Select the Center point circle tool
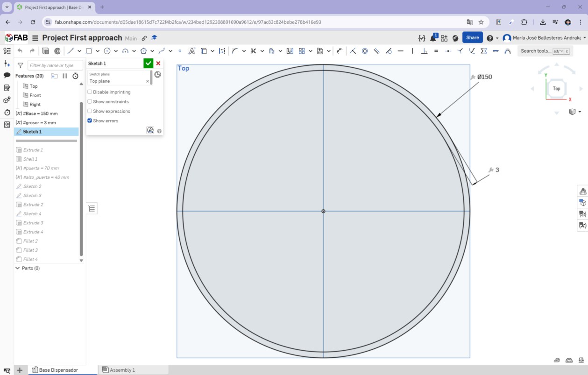This screenshot has height=375, width=588. (x=107, y=51)
